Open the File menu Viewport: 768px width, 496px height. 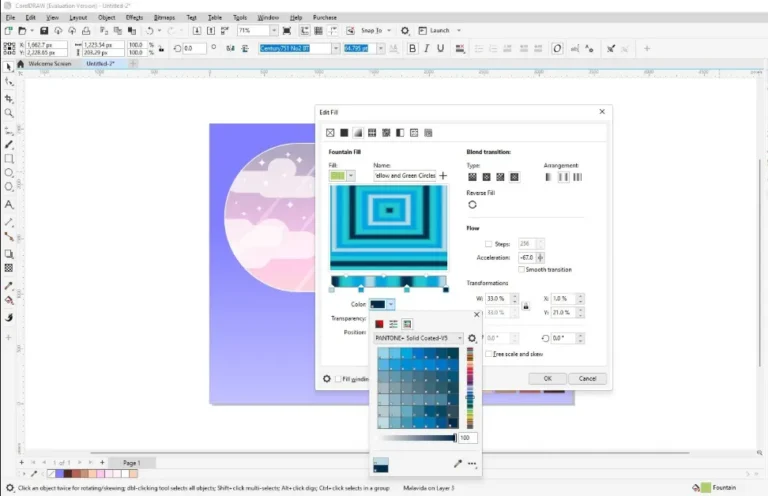pyautogui.click(x=10, y=17)
